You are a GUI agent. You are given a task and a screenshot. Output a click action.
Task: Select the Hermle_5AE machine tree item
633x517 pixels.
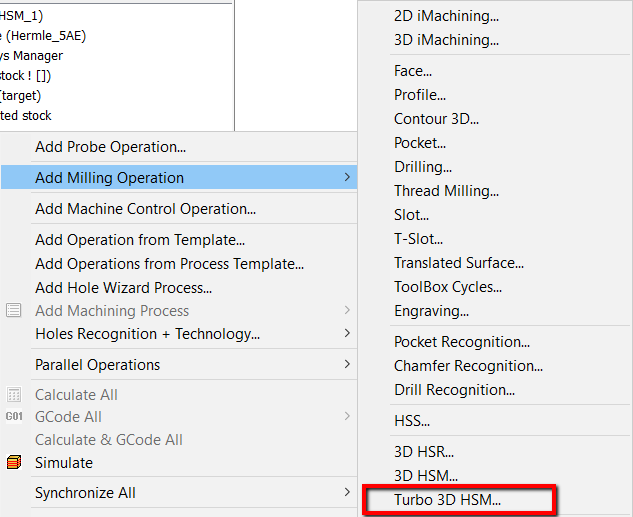[x=43, y=36]
